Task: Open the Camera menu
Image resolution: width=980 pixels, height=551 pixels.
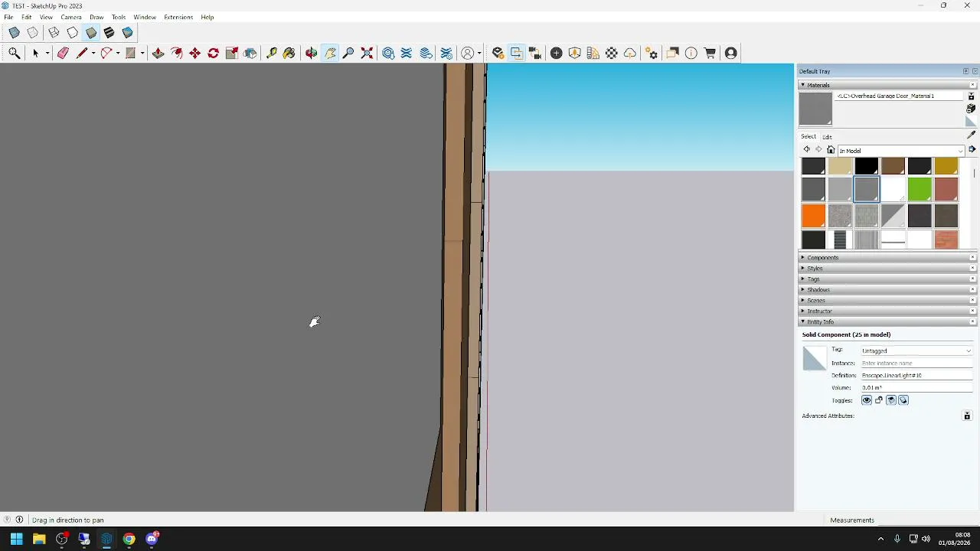Action: pos(71,17)
